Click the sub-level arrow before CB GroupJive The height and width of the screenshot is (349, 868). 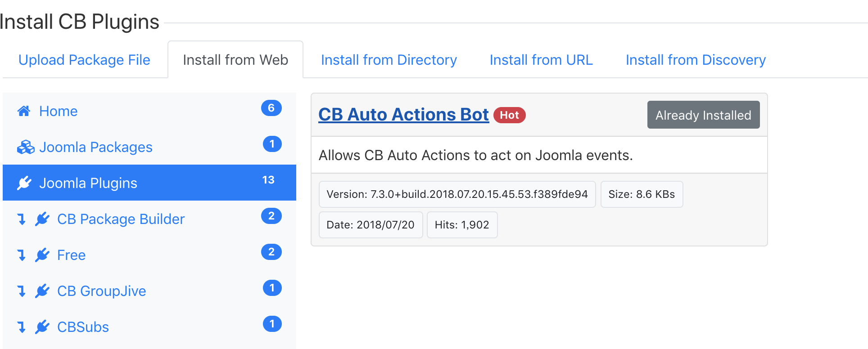[x=21, y=291]
